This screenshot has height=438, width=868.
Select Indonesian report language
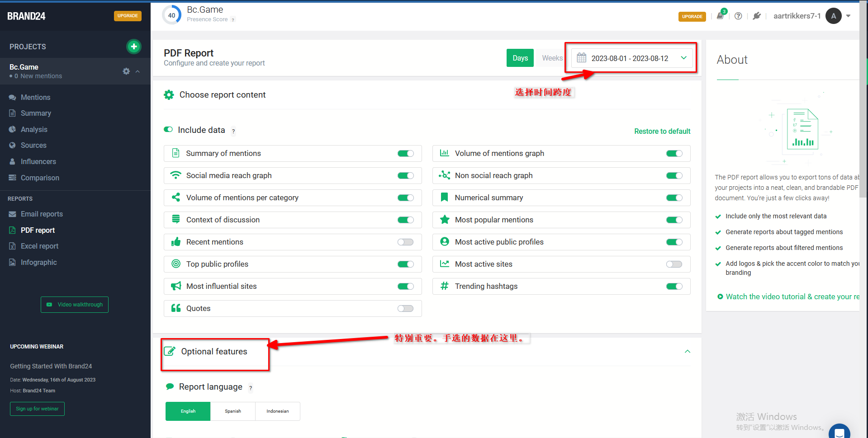pos(278,411)
